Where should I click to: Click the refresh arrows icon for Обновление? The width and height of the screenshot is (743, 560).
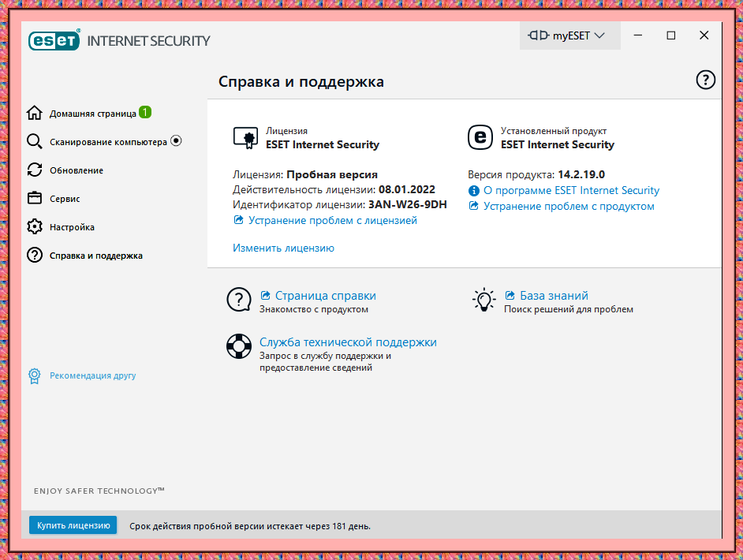[34, 170]
